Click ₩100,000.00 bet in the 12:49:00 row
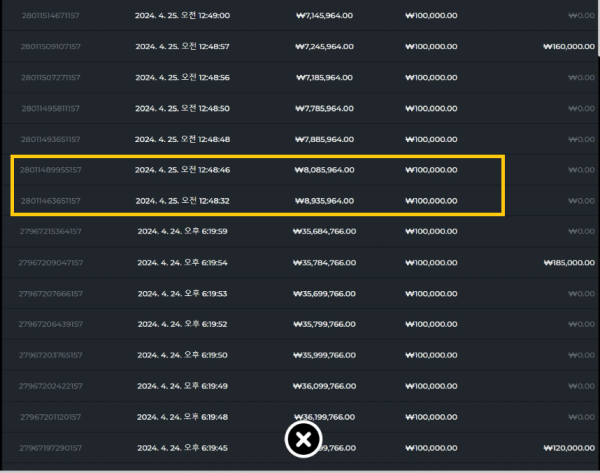 coord(431,16)
